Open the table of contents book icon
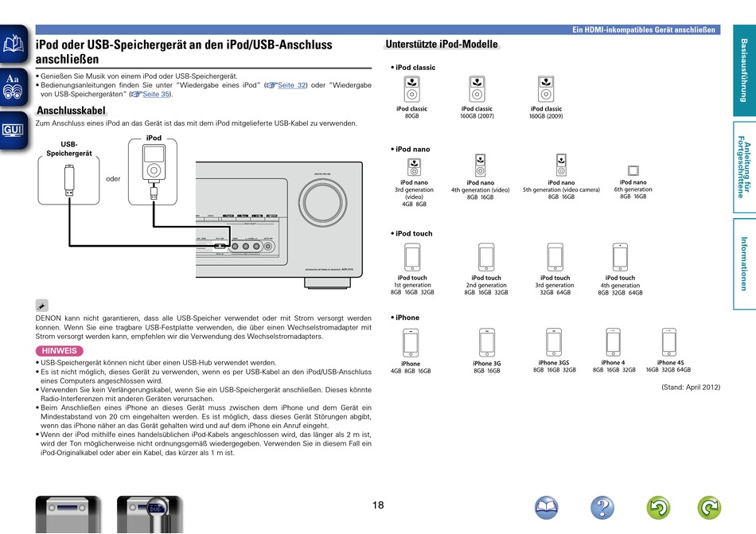 pos(14,44)
